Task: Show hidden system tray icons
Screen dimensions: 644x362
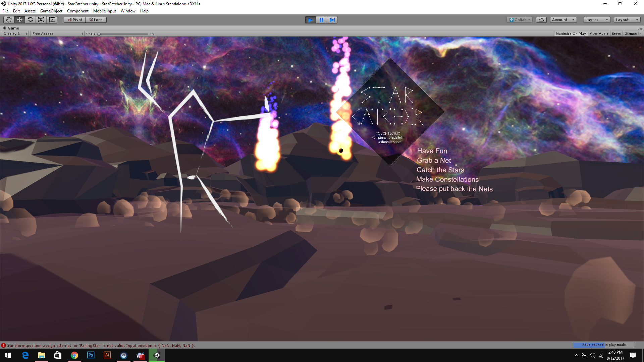Action: [x=576, y=355]
